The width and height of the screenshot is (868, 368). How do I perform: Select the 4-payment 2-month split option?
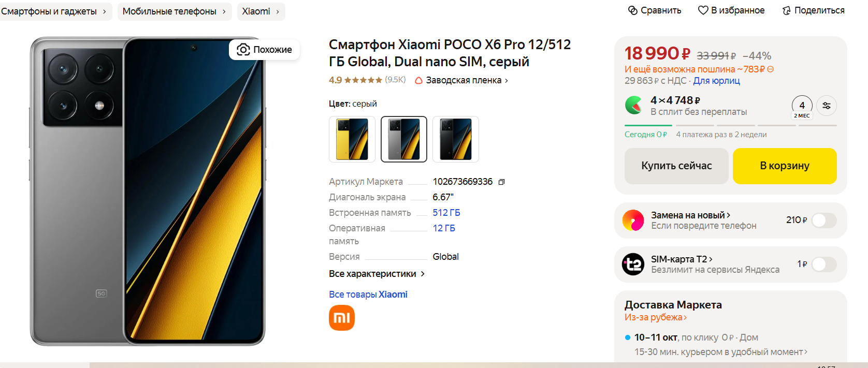(802, 107)
